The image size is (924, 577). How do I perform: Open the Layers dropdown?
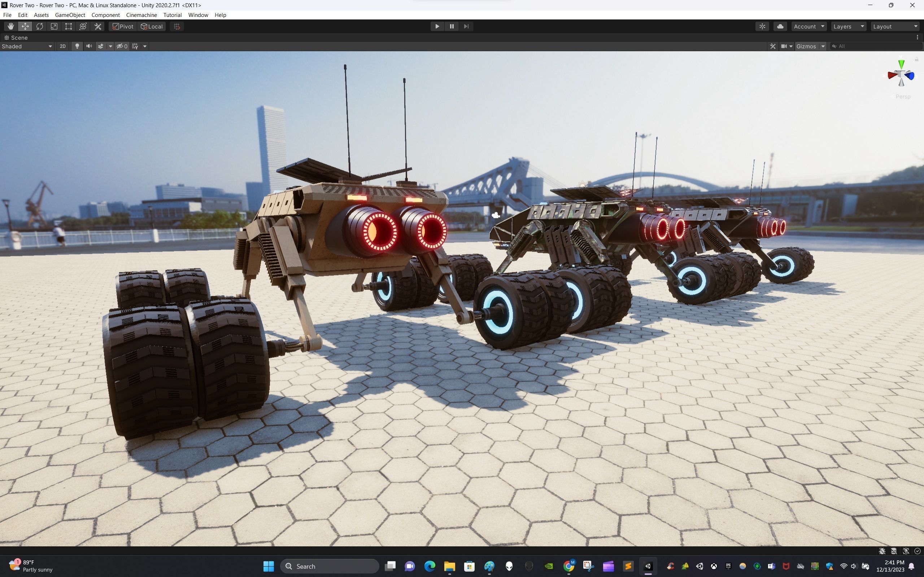848,26
